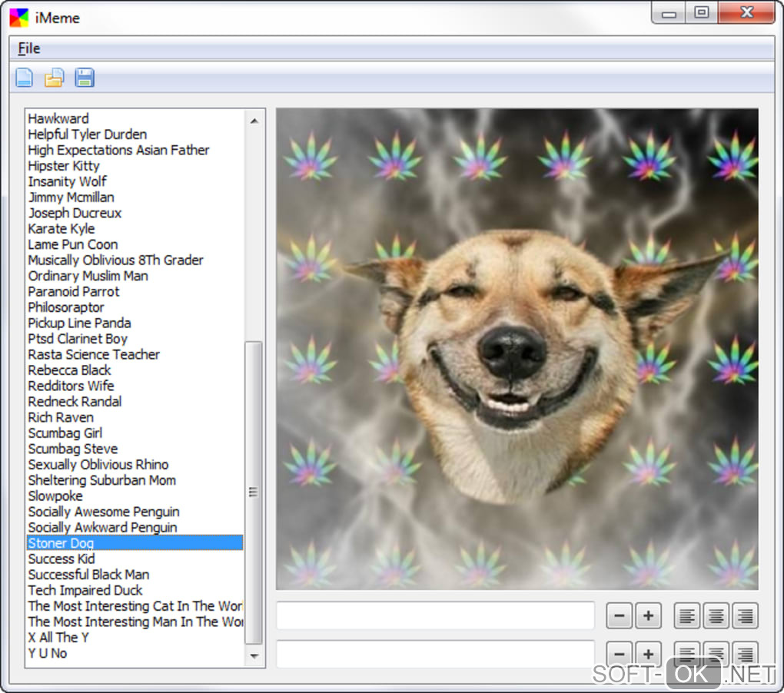Align bottom text right
Image resolution: width=784 pixels, height=693 pixels.
[745, 654]
